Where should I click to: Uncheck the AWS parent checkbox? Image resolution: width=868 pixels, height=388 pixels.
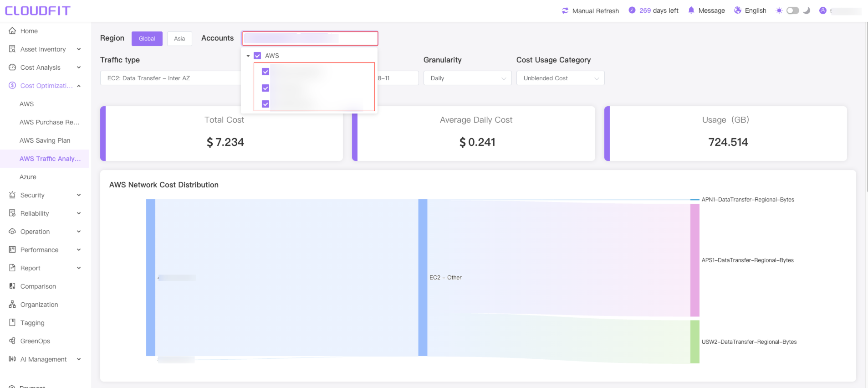(257, 56)
